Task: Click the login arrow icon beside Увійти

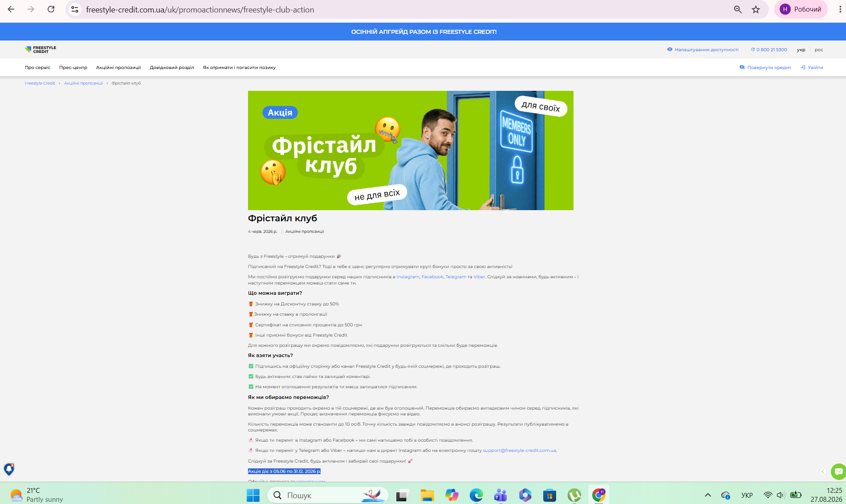Action: (x=803, y=67)
